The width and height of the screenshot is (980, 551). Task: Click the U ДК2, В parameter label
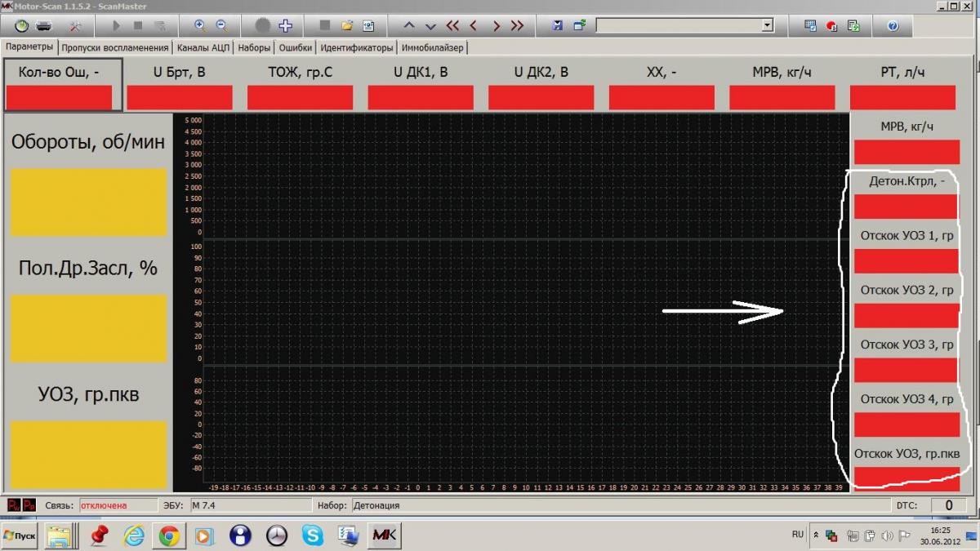click(x=541, y=72)
